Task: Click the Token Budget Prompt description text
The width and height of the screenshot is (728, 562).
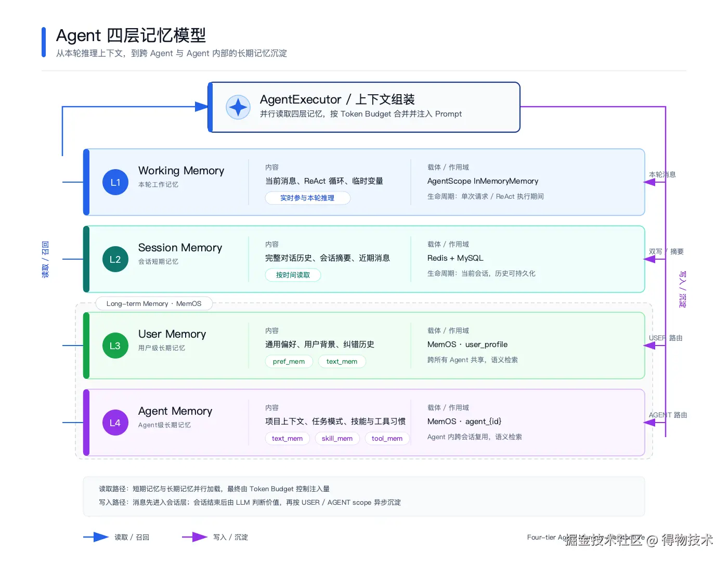Action: pyautogui.click(x=361, y=114)
